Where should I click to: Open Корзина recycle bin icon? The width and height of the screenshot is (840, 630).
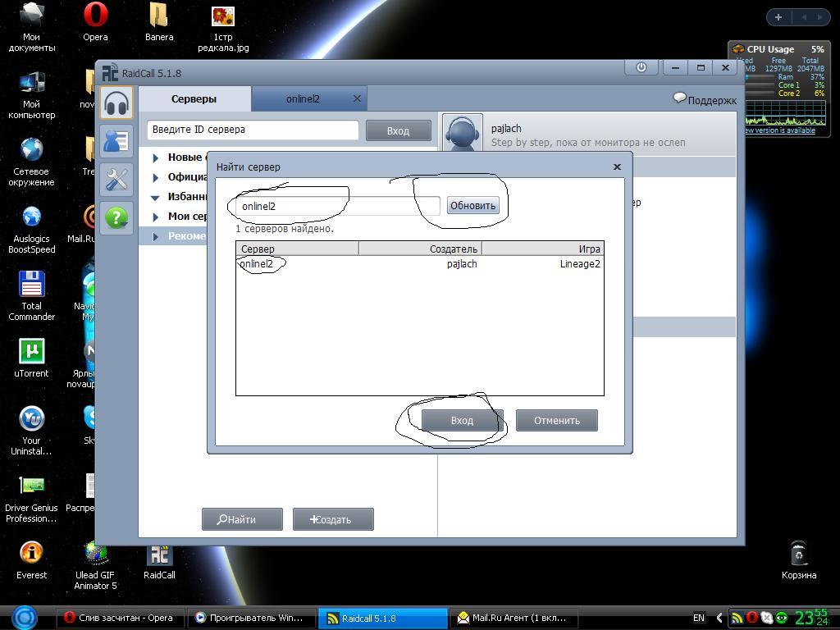[x=799, y=559]
